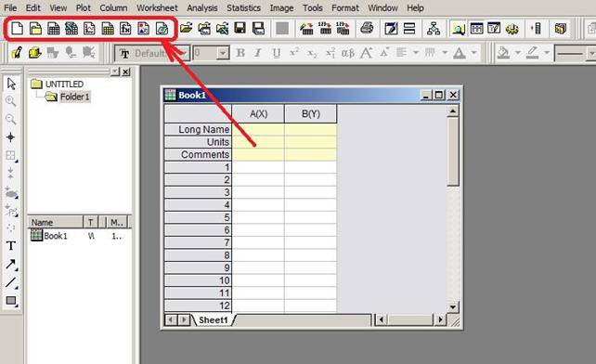This screenshot has width=596, height=364.
Task: Click the Import Single ASCII icon
Action: click(x=325, y=29)
